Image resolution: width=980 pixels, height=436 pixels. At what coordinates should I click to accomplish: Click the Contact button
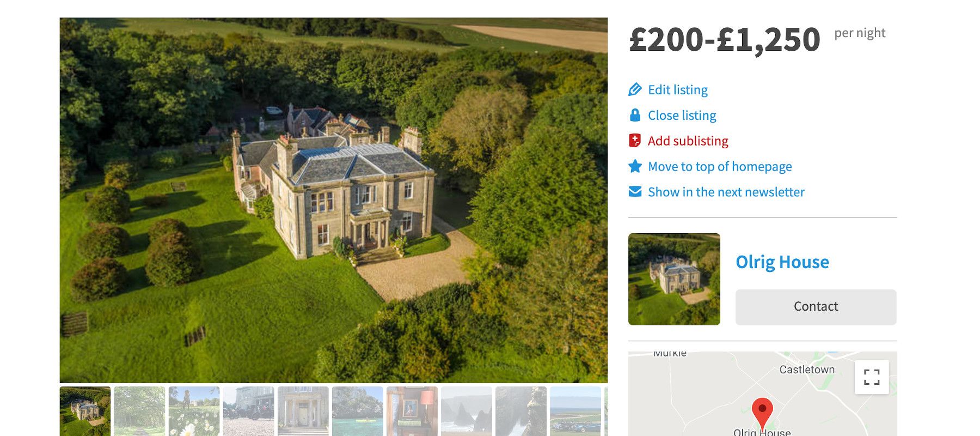816,307
